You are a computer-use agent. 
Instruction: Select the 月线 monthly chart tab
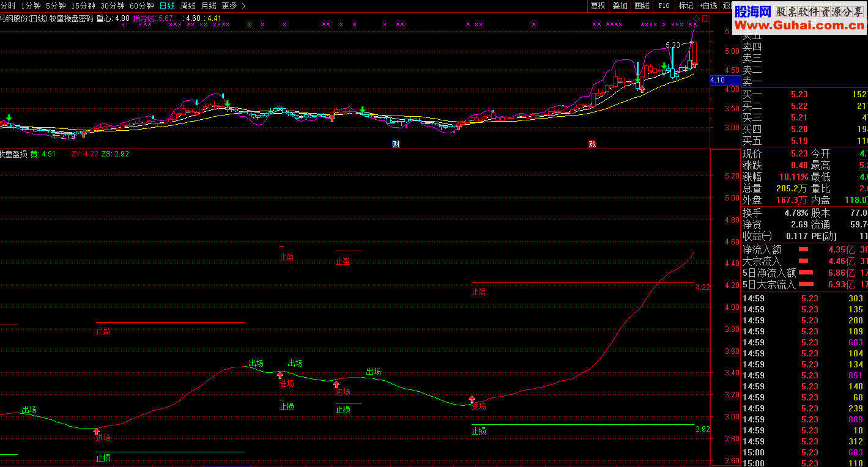tap(209, 6)
